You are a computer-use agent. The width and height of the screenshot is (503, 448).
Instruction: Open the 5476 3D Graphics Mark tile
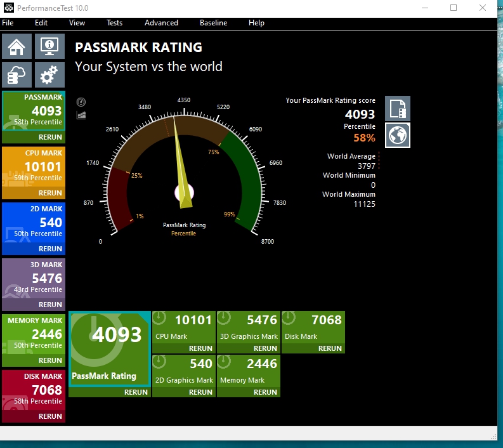pos(249,327)
